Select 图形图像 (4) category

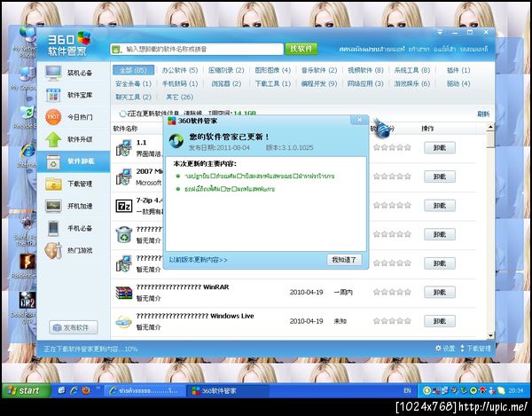click(x=273, y=70)
